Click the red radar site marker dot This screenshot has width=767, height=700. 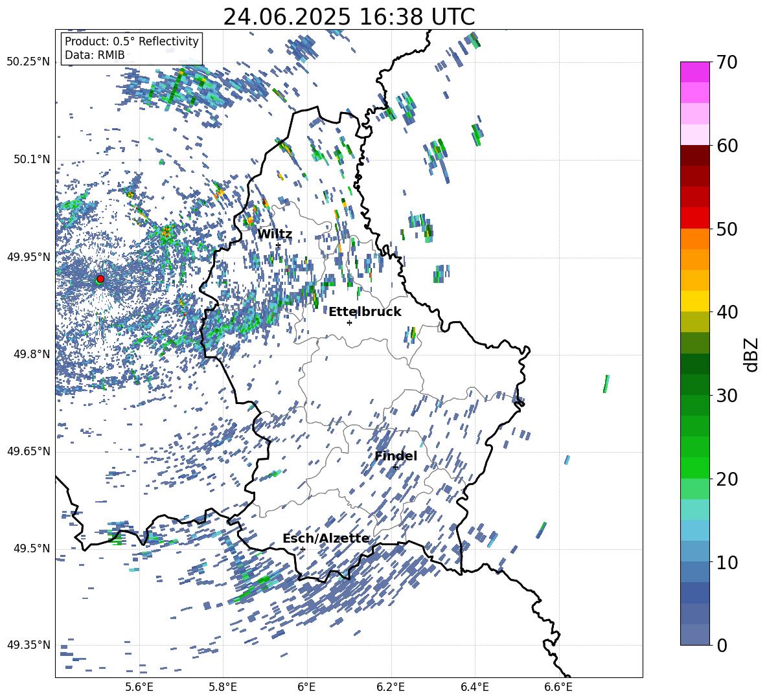(x=100, y=278)
